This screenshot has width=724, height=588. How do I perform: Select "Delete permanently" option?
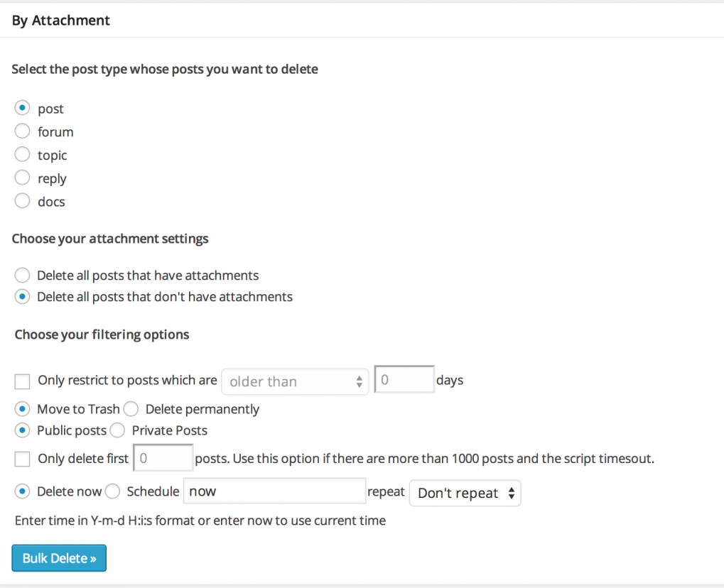click(131, 409)
